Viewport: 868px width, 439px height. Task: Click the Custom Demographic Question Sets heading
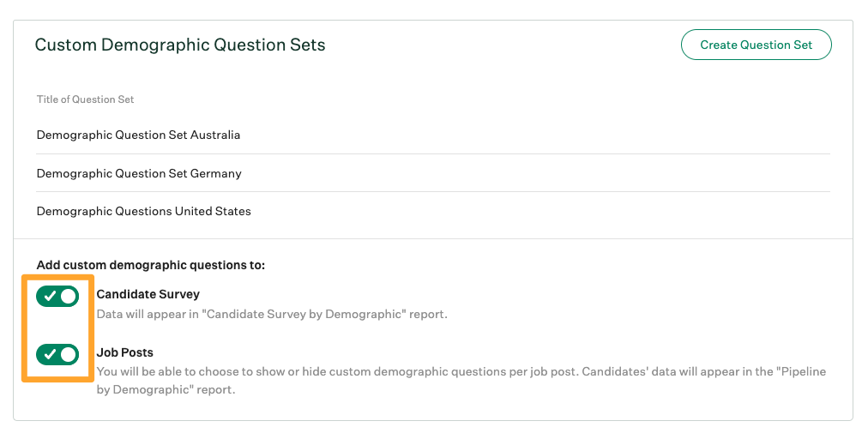[180, 45]
